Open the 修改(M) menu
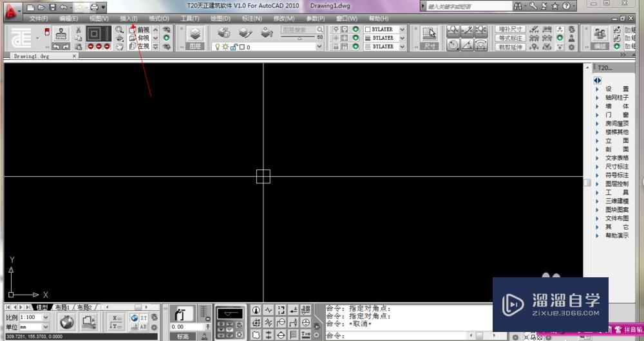The width and height of the screenshot is (644, 341). coord(284,19)
